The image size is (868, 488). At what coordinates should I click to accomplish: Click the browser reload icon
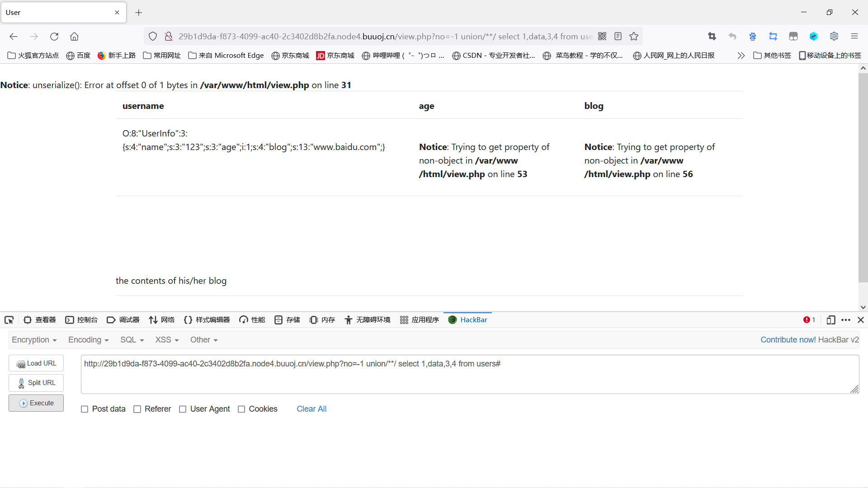pos(54,37)
